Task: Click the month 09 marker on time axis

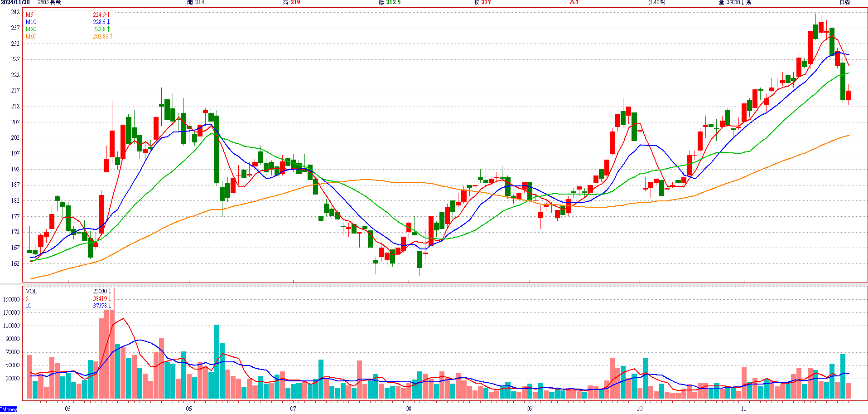Action: pyautogui.click(x=530, y=409)
